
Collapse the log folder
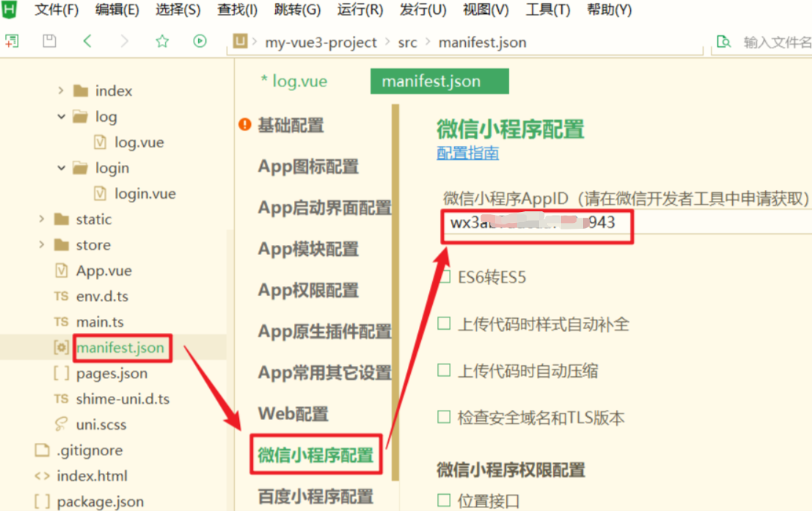(x=62, y=117)
